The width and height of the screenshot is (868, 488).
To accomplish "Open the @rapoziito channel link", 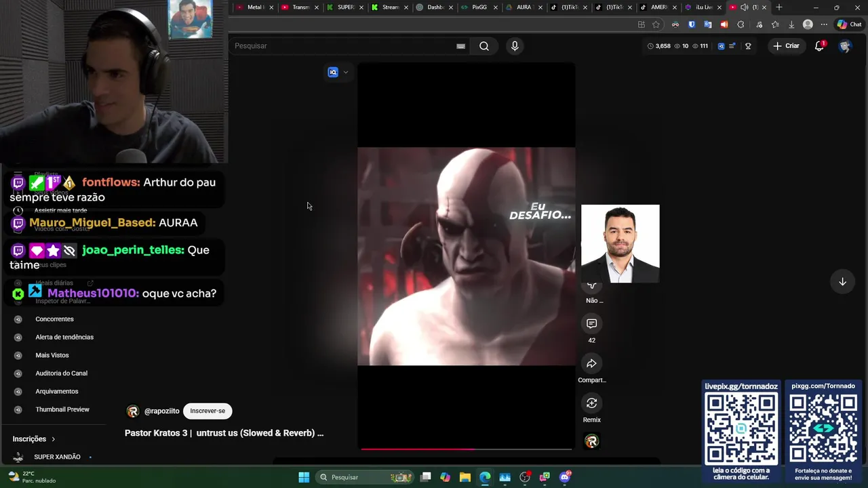I will pyautogui.click(x=161, y=411).
